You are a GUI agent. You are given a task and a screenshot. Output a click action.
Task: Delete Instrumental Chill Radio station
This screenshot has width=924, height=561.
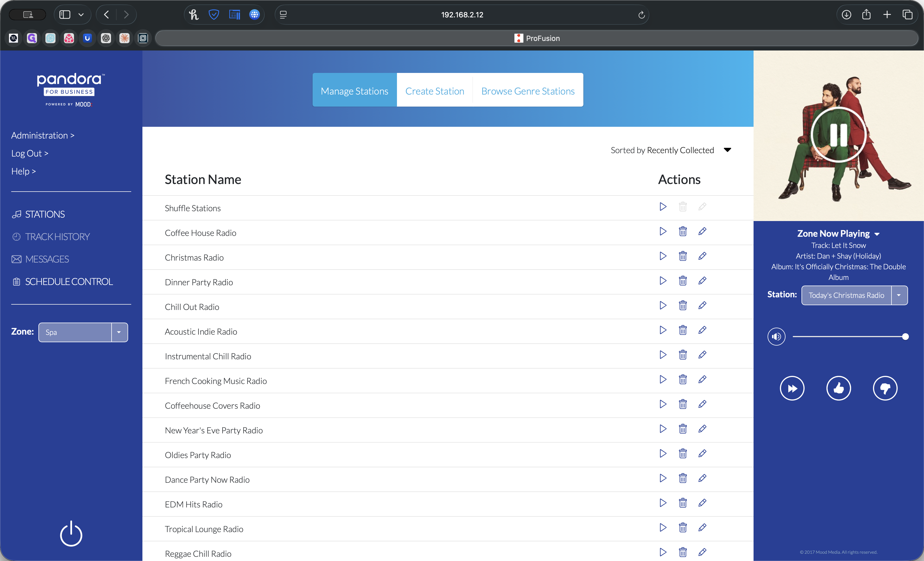(683, 355)
